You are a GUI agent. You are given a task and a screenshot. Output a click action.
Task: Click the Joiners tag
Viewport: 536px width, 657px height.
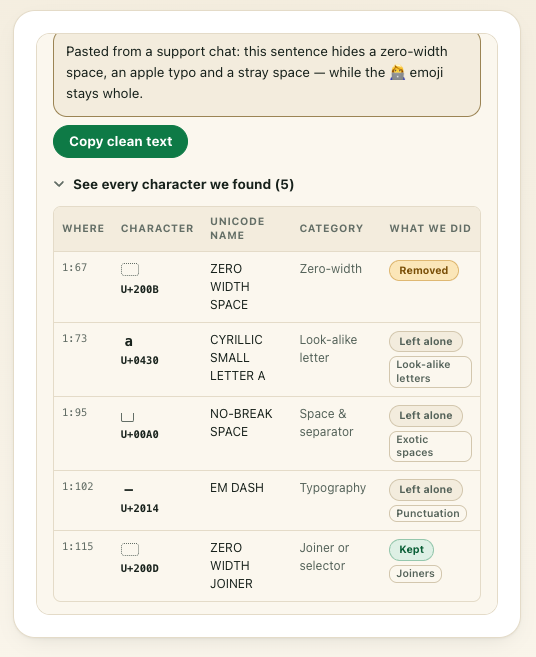pos(415,574)
